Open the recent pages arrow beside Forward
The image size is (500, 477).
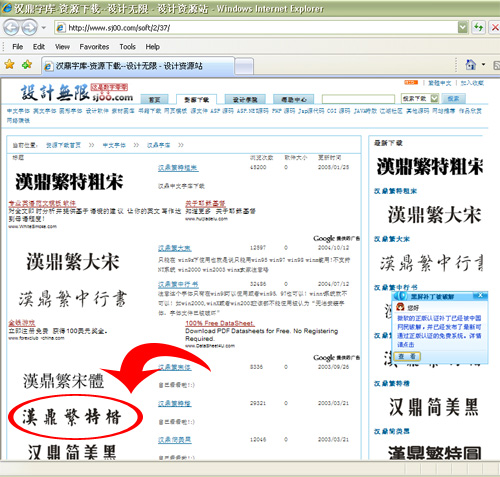(44, 28)
